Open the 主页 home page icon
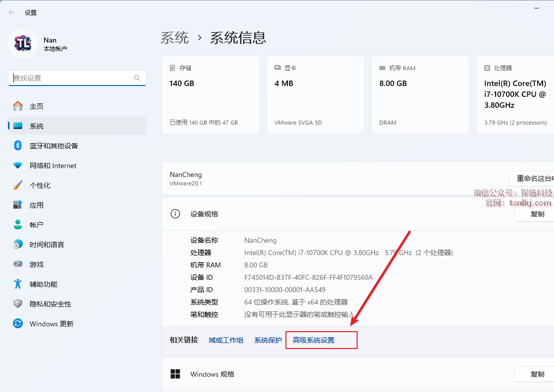 pos(18,106)
